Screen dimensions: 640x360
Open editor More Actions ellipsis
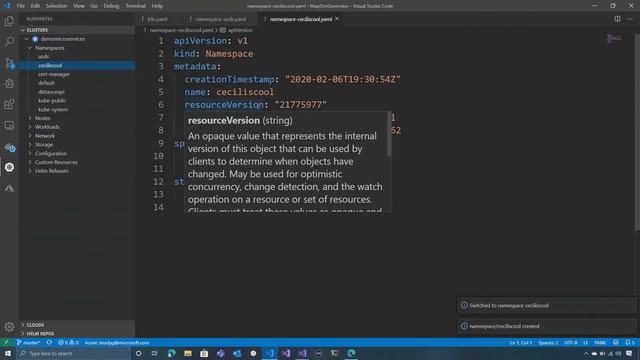(630, 19)
